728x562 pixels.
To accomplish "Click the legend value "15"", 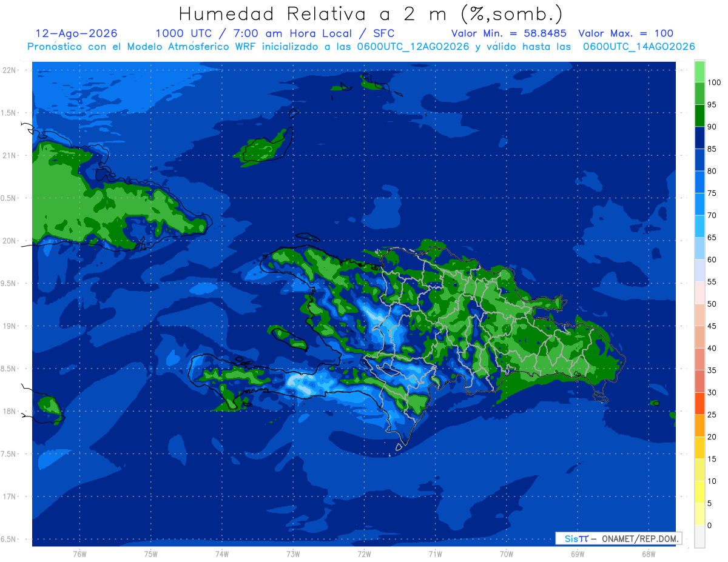I will tap(712, 458).
